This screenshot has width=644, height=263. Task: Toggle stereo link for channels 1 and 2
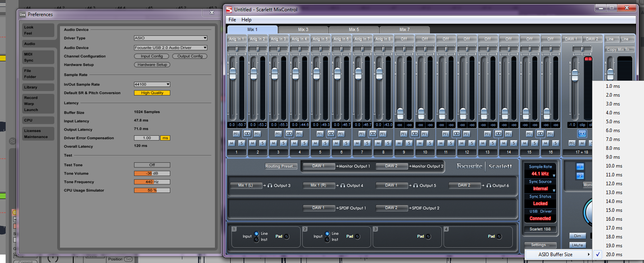[247, 134]
